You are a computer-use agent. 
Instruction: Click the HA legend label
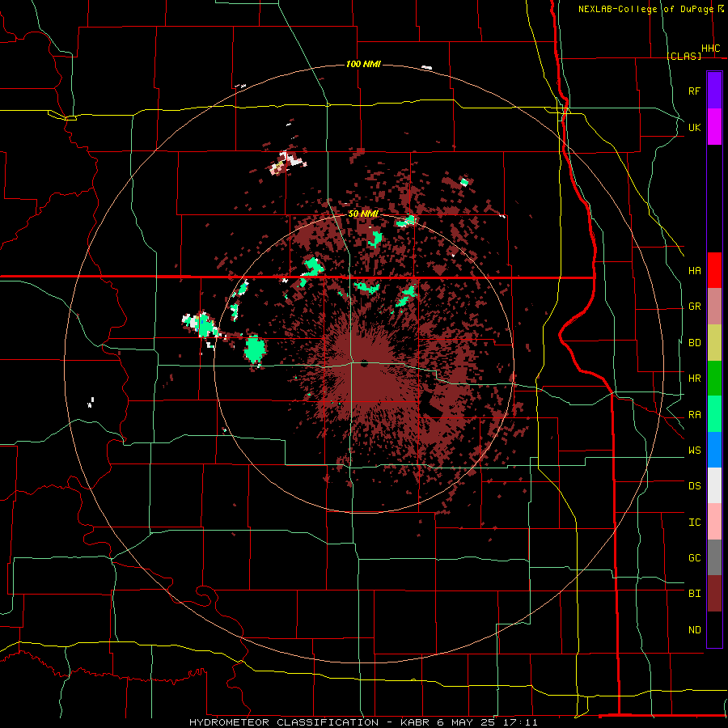[694, 271]
